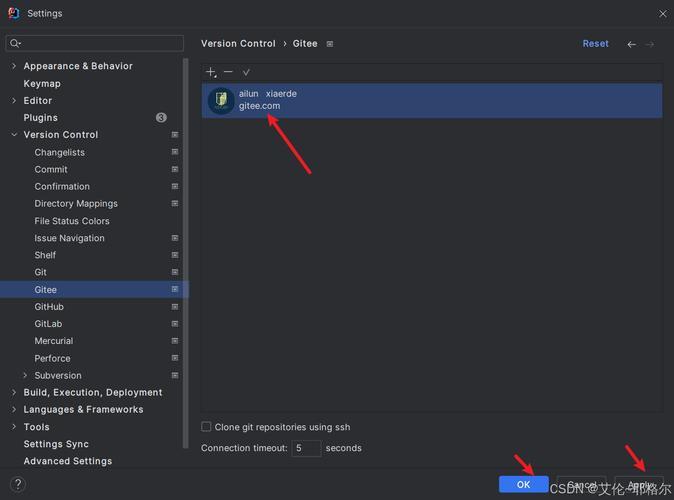Expand the Appearance & Behavior section
674x500 pixels.
pos(13,66)
